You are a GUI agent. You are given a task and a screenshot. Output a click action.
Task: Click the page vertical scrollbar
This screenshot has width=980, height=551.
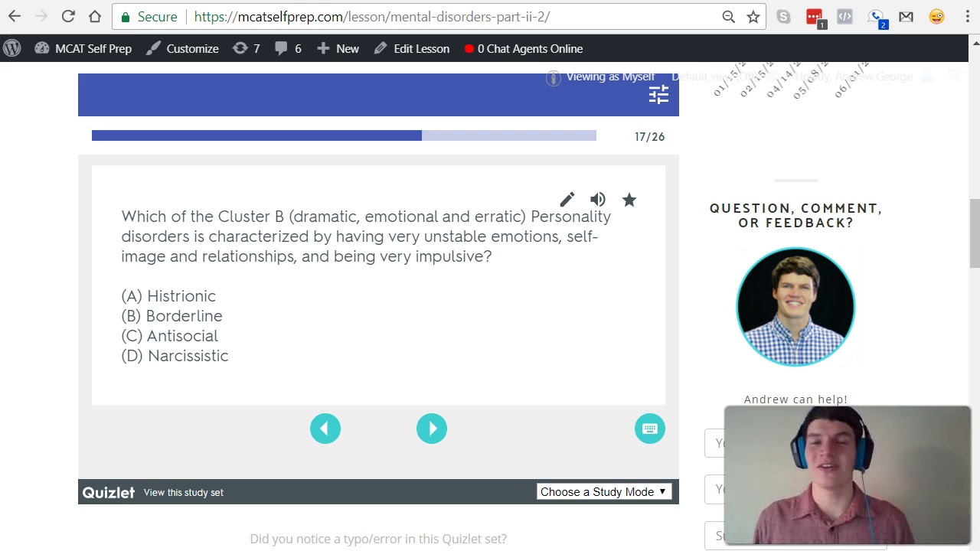[974, 233]
